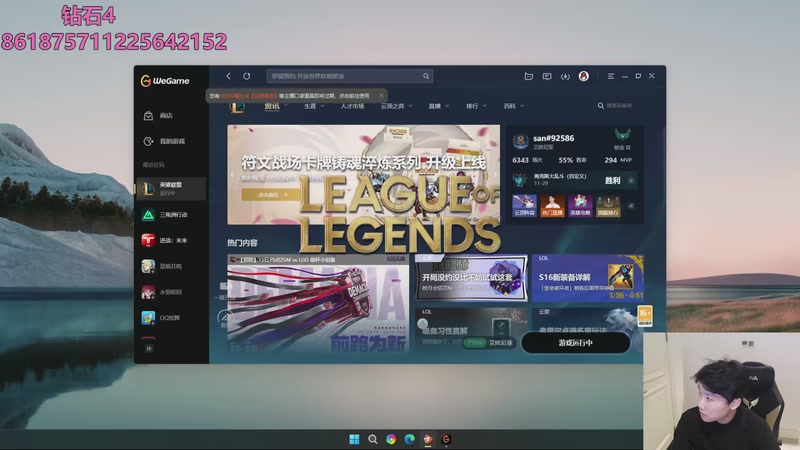Click the pencil icon beside the shortcut tiles
800x450 pixels.
(631, 206)
